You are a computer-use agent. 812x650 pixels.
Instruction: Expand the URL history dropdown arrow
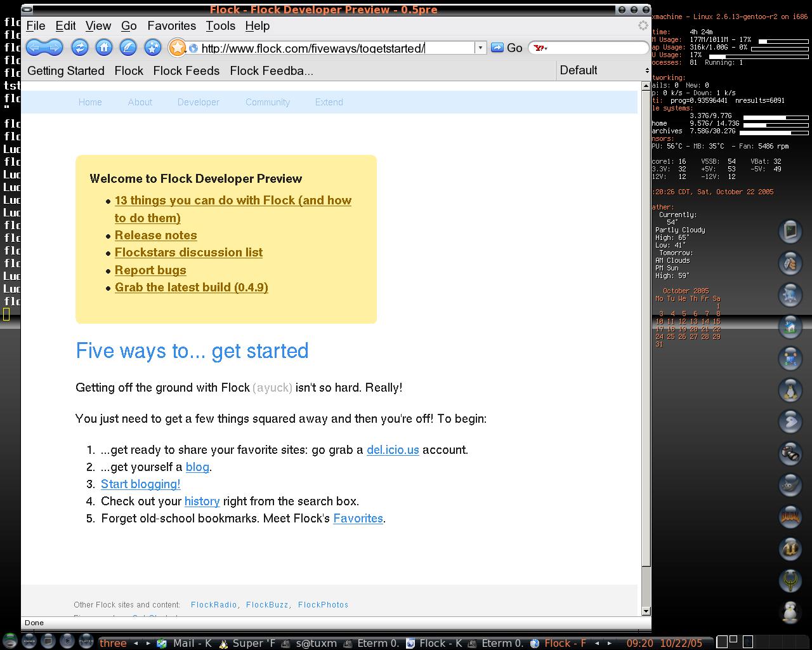tap(480, 48)
